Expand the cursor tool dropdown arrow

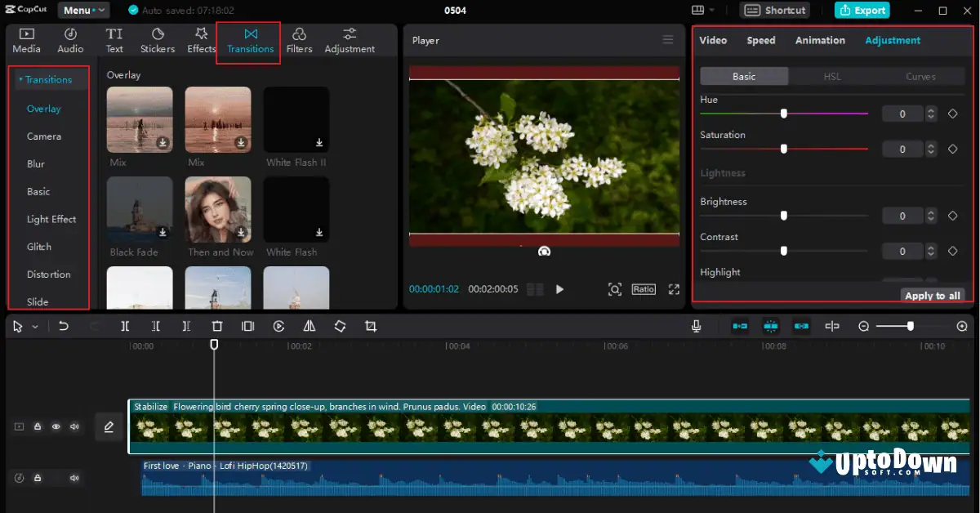pos(34,326)
